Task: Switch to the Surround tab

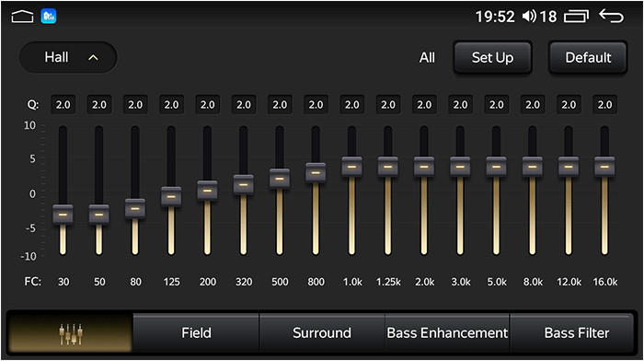Action: pos(322,333)
